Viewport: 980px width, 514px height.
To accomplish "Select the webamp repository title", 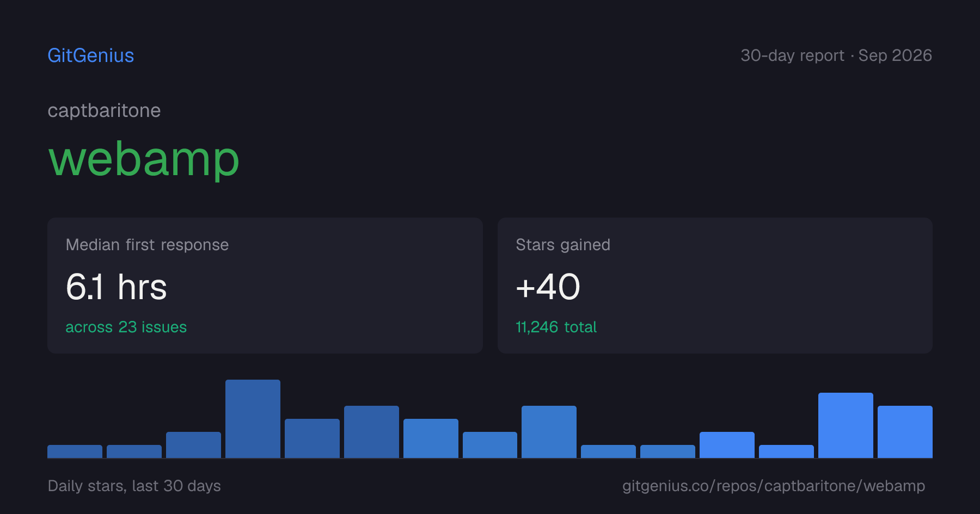I will click(x=144, y=160).
